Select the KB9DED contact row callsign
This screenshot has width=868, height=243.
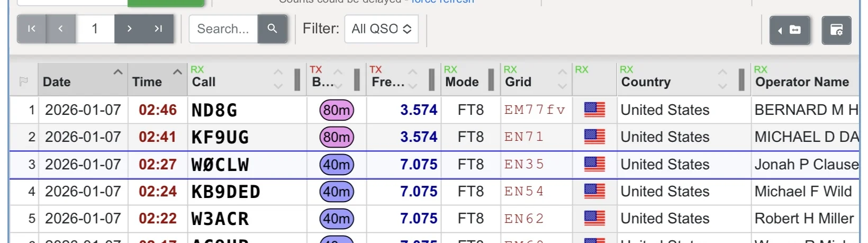coord(225,192)
